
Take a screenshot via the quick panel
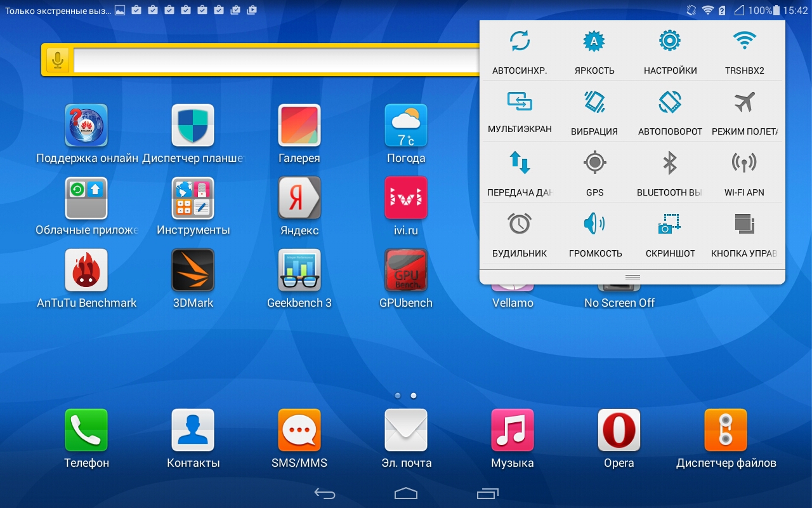(x=670, y=234)
